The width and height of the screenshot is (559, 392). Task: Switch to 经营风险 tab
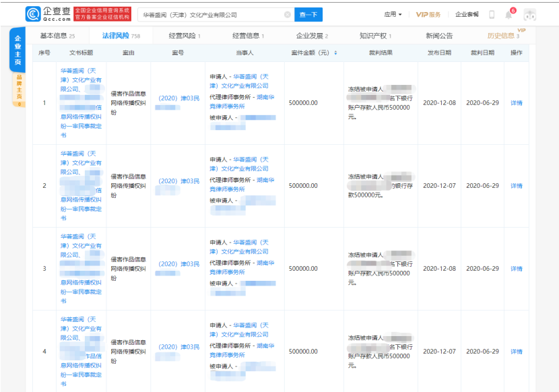click(185, 36)
